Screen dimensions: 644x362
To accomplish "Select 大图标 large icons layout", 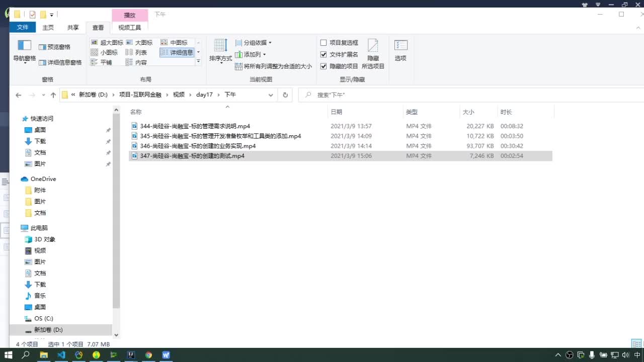I will [139, 43].
